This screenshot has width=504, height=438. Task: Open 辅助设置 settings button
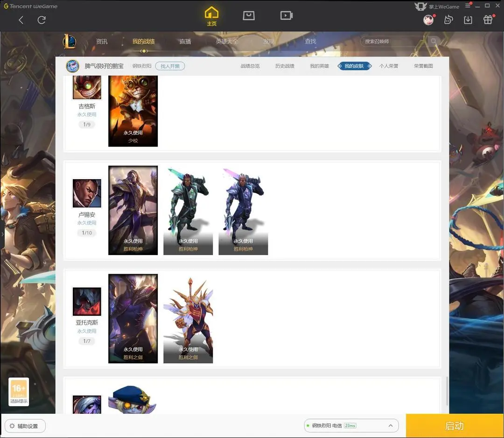click(x=25, y=426)
